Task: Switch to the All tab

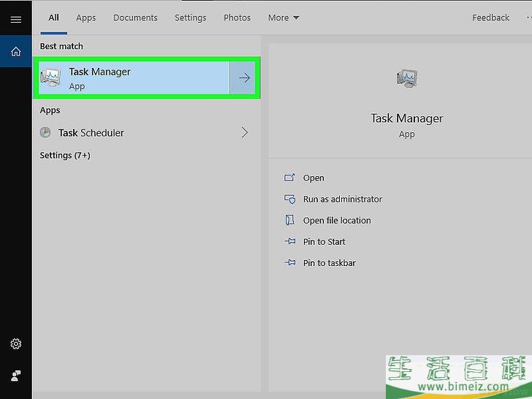Action: pyautogui.click(x=53, y=18)
